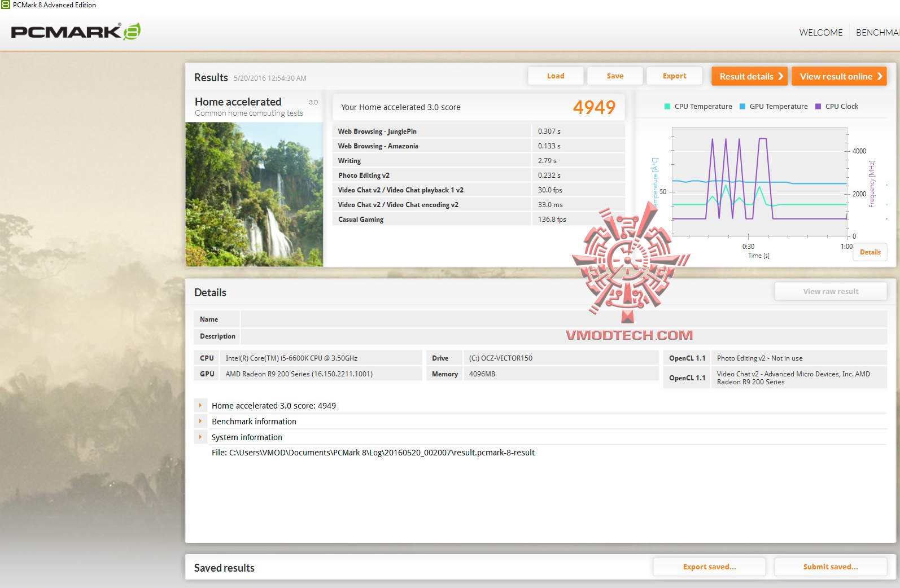Click the 0.307 s result value
This screenshot has width=900, height=588.
(549, 131)
